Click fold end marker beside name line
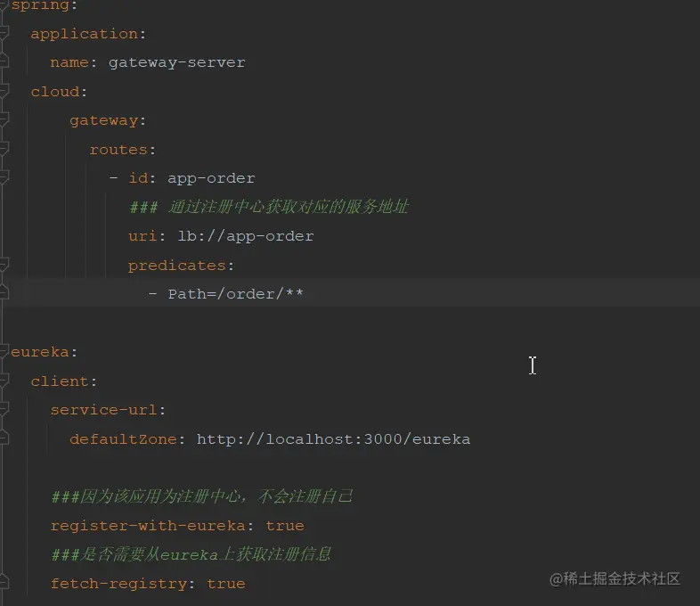The width and height of the screenshot is (700, 606). [4, 61]
